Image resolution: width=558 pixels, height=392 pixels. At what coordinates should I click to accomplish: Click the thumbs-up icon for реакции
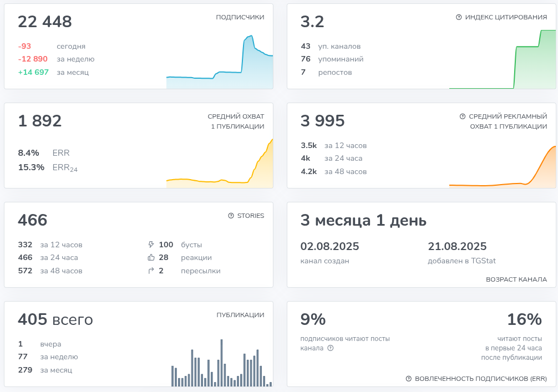(x=151, y=258)
